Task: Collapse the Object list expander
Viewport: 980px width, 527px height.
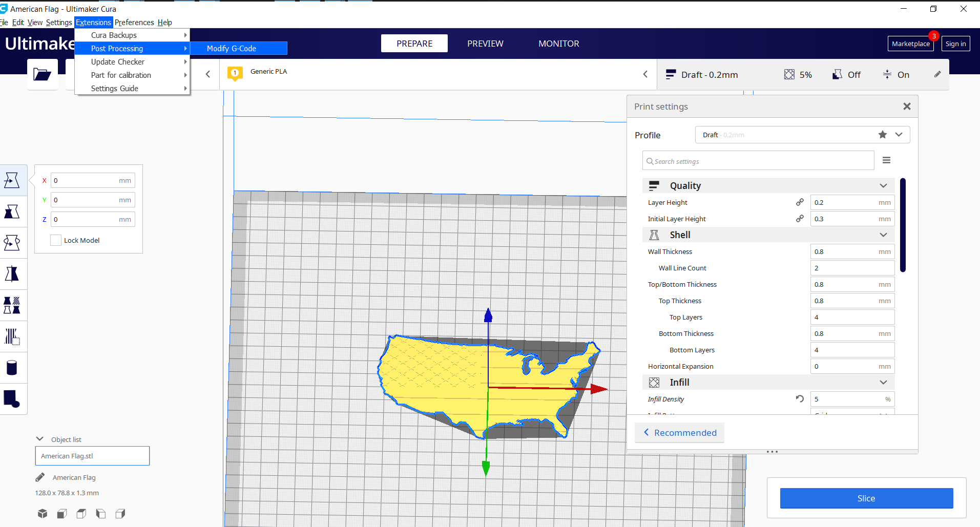Action: point(39,439)
